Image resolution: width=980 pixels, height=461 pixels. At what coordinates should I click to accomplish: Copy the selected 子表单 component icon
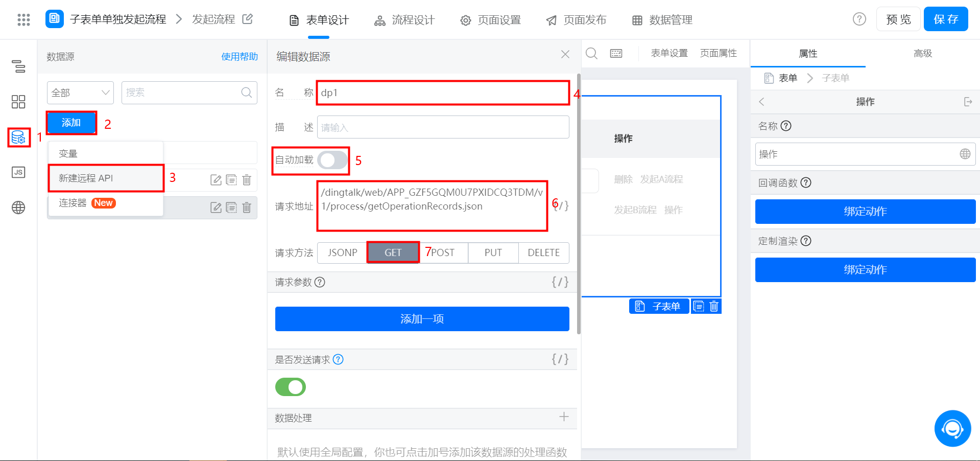[699, 306]
